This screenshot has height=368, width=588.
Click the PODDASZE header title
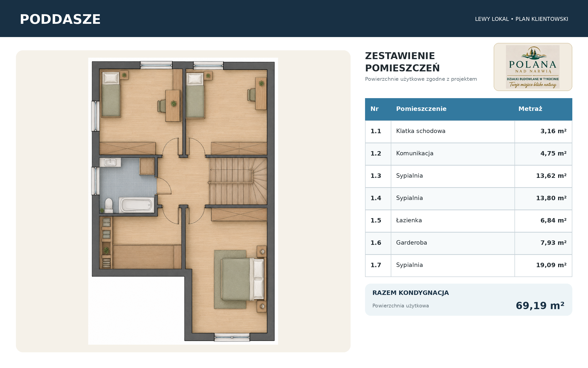pos(60,19)
